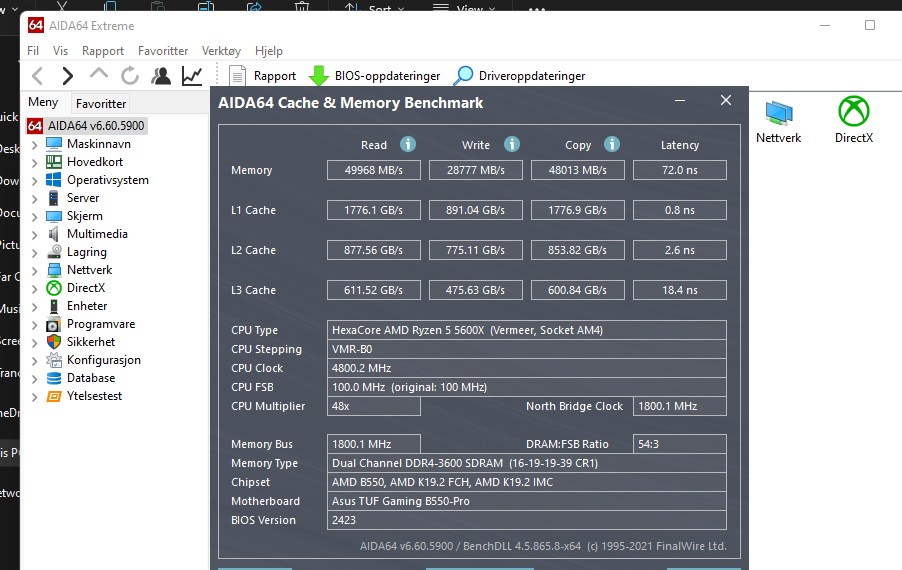
Task: Expand the Enheter tree node
Action: (35, 306)
